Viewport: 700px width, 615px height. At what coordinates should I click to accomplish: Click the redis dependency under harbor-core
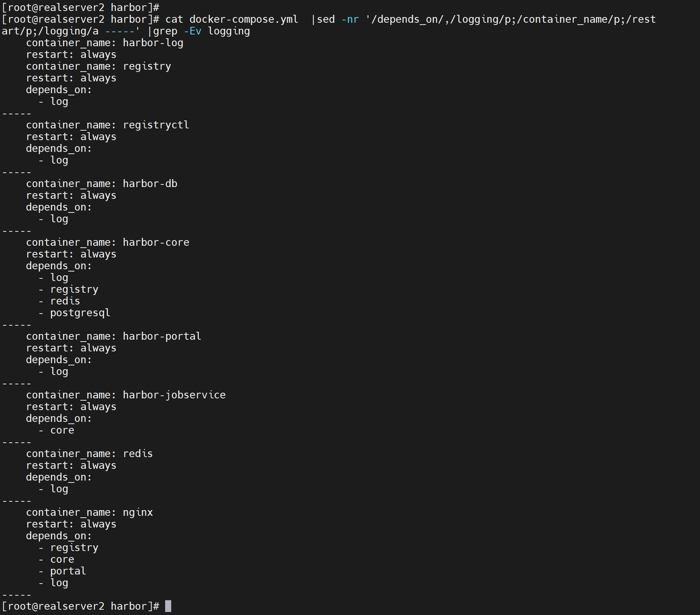click(x=65, y=301)
